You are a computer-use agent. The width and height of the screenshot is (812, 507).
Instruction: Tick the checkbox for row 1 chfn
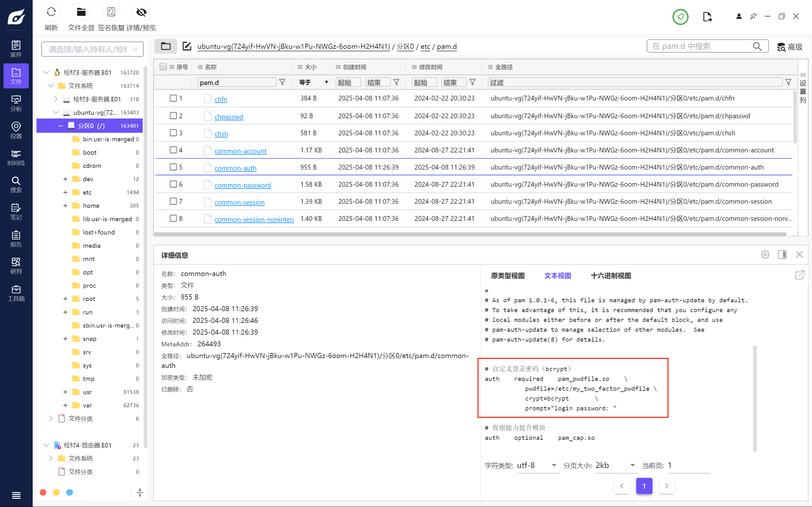[173, 98]
